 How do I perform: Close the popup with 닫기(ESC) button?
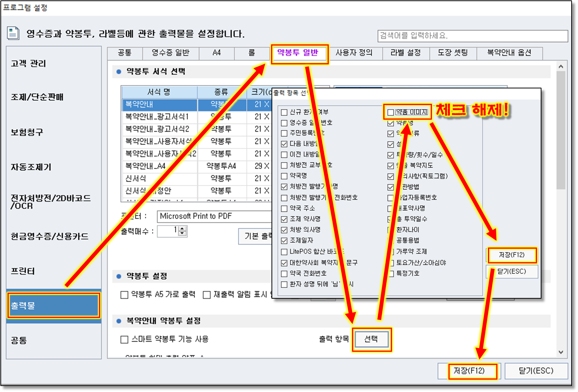click(512, 272)
